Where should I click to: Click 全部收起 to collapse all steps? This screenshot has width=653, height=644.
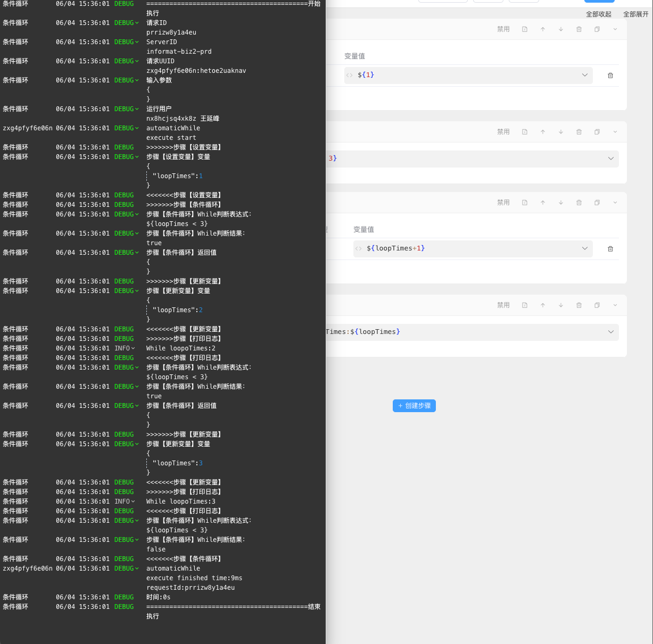(598, 14)
